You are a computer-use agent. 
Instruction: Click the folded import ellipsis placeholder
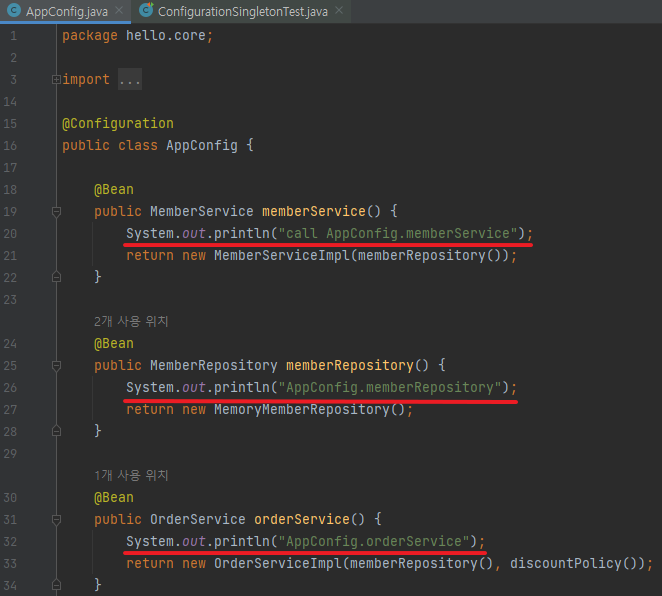[x=130, y=79]
